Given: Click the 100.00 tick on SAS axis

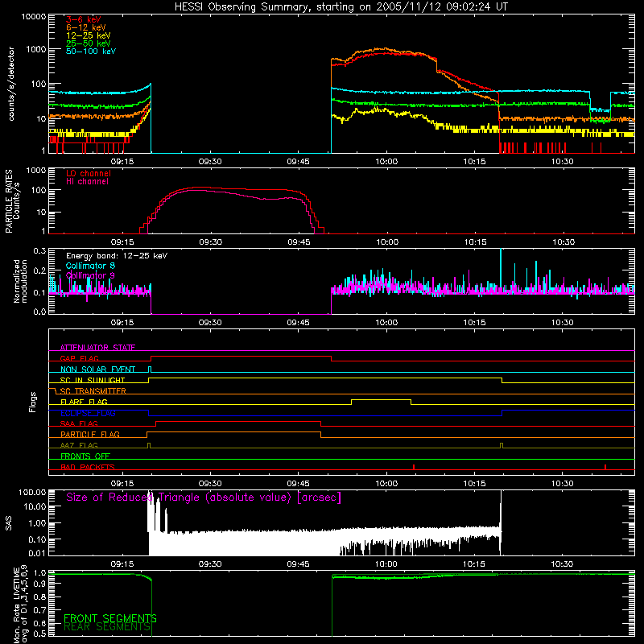Looking at the screenshot, I should pos(32,492).
